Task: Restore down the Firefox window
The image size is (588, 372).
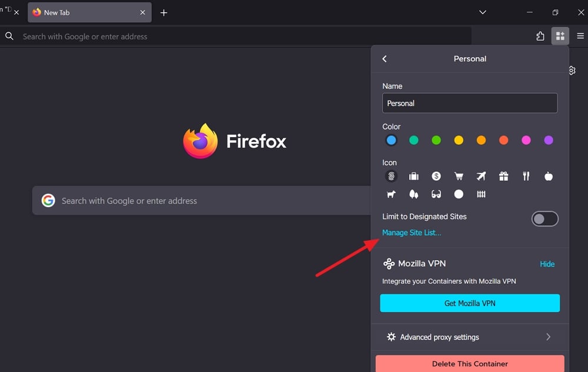Action: (556, 12)
